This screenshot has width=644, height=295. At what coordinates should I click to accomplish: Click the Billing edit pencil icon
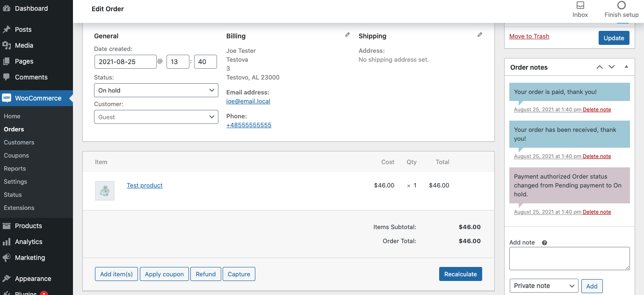tap(347, 35)
